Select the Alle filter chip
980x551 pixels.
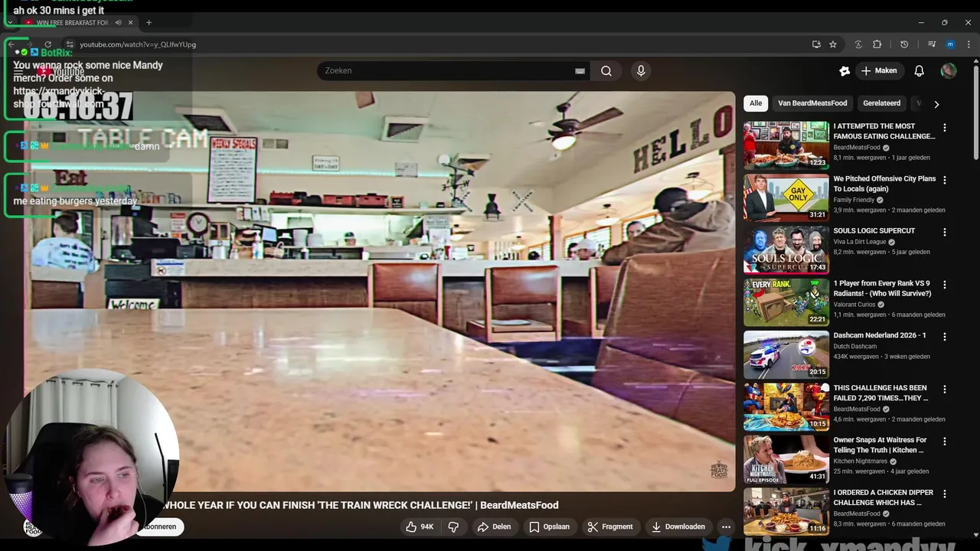(756, 103)
